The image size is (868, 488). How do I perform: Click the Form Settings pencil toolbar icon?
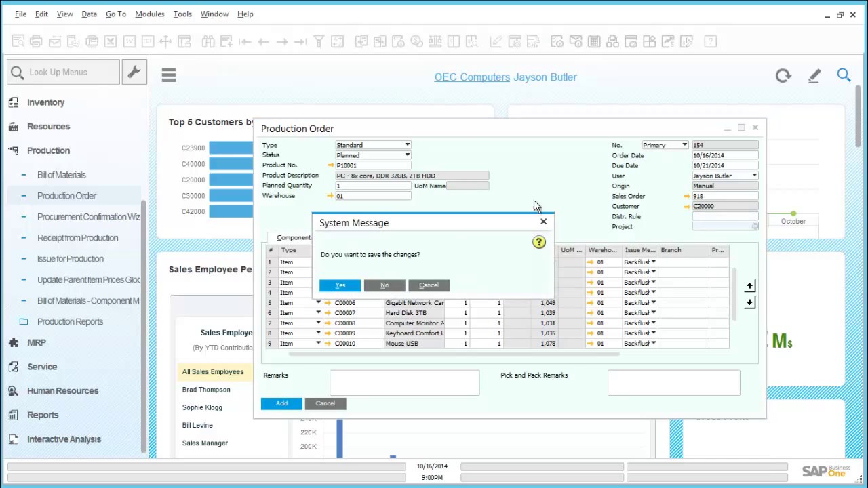496,42
